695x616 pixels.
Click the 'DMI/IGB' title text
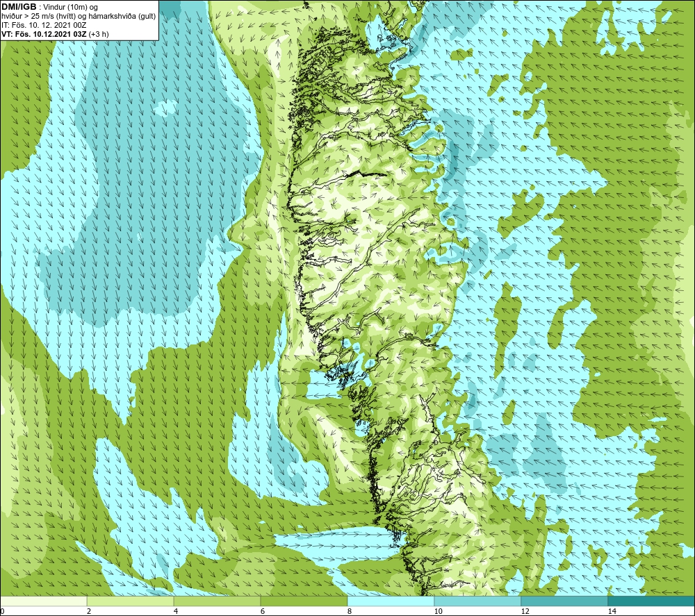(19, 7)
